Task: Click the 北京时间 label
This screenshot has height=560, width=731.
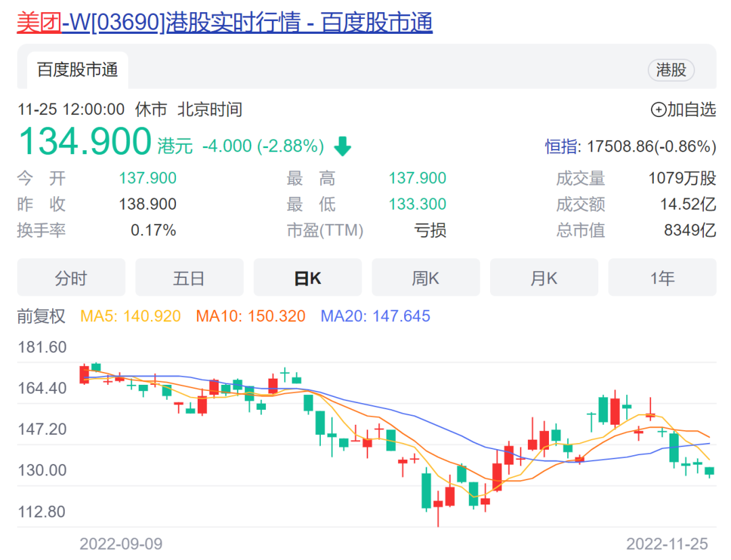Action: point(210,110)
